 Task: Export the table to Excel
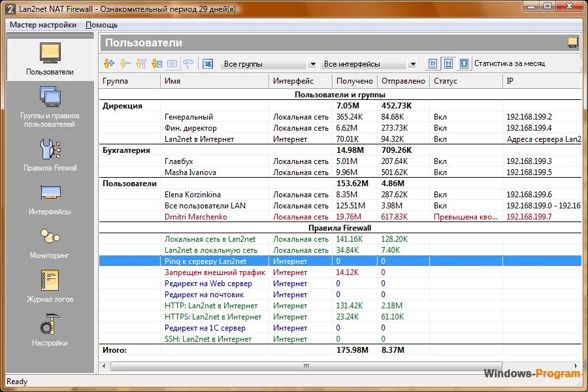pyautogui.click(x=208, y=64)
